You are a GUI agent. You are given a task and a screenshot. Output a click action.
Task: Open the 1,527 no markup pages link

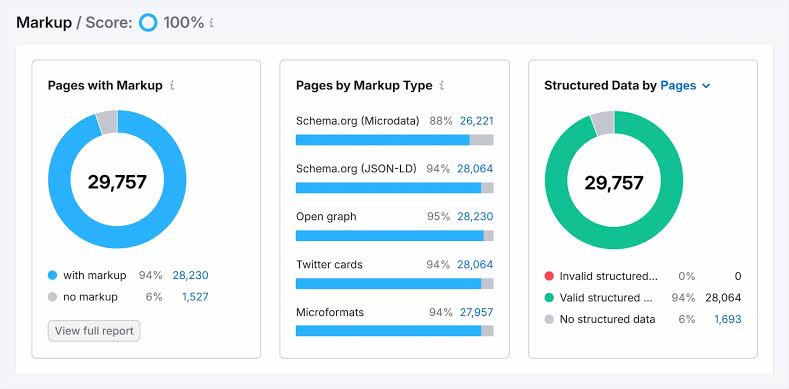coord(195,297)
